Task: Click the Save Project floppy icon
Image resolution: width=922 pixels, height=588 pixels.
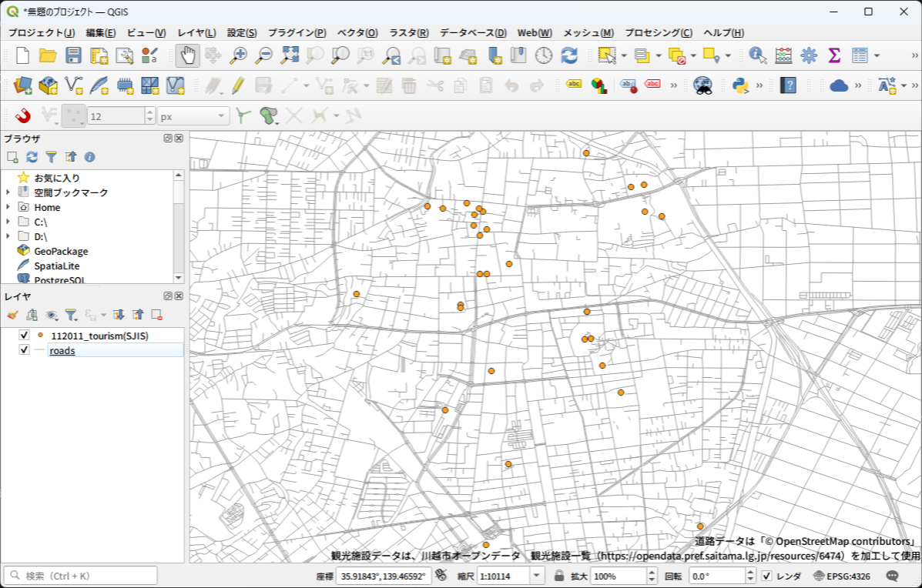Action: click(73, 55)
